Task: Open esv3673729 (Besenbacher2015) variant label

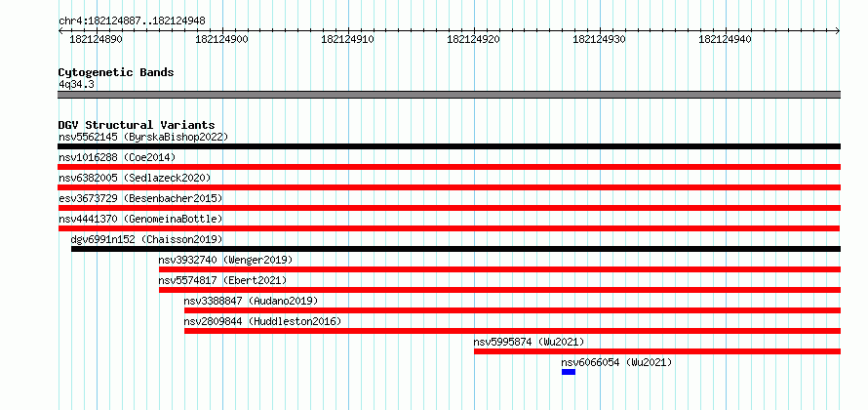Action: [140, 198]
